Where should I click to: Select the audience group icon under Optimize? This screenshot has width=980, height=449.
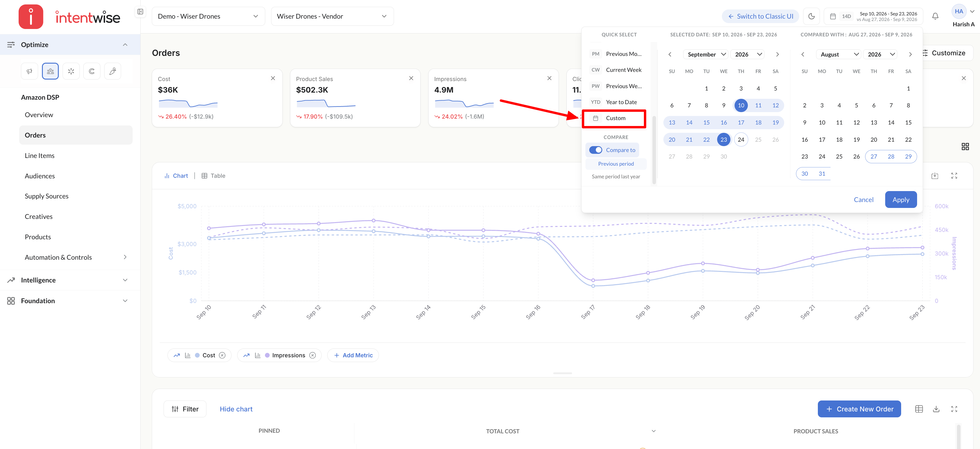point(50,71)
